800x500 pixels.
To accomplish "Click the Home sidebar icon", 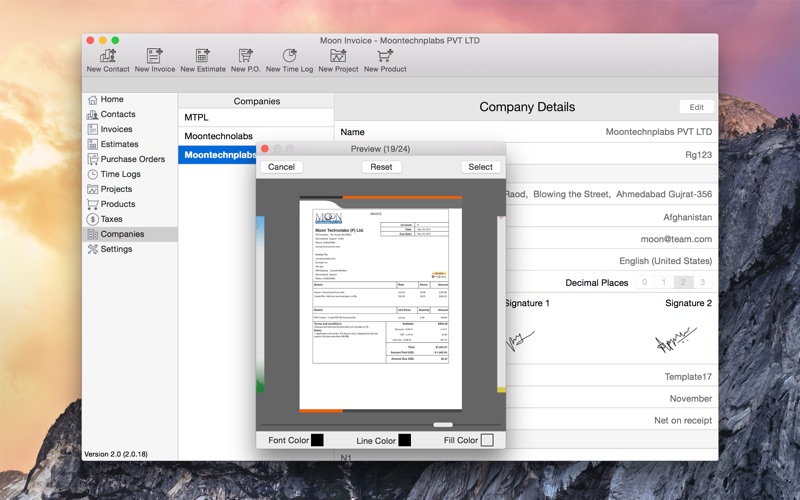I will pos(92,99).
